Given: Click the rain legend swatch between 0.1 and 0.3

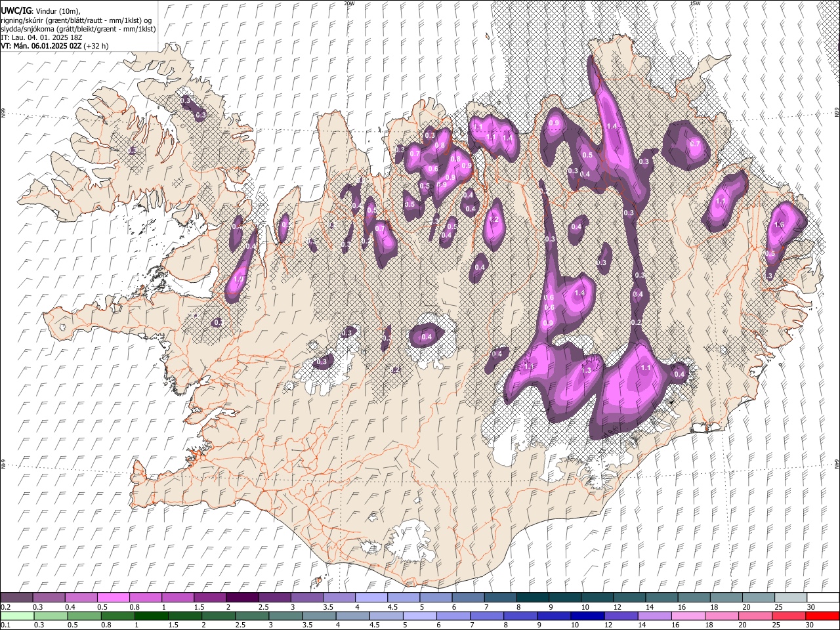Looking at the screenshot, I should (x=16, y=616).
